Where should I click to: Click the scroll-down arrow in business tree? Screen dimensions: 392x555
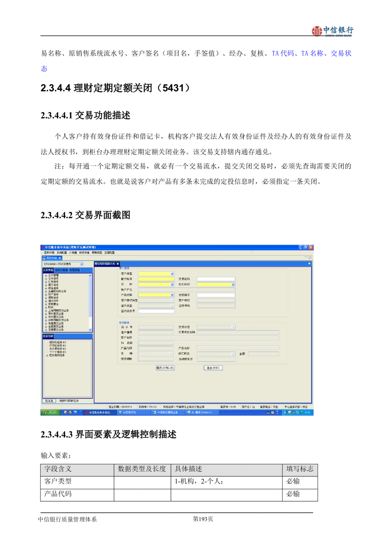(x=90, y=330)
